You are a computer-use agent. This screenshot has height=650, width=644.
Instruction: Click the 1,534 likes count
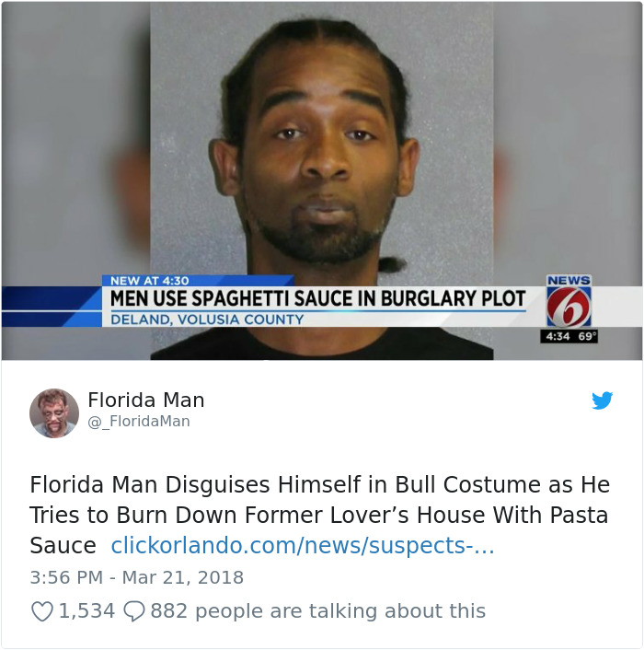(86, 611)
